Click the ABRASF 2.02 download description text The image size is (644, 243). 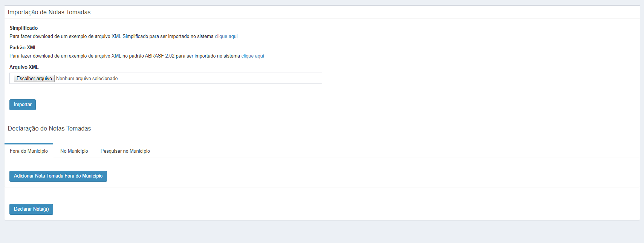coord(124,56)
